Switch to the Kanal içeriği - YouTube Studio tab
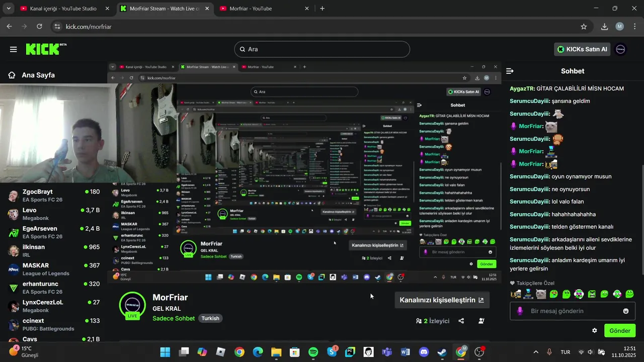 pyautogui.click(x=64, y=9)
